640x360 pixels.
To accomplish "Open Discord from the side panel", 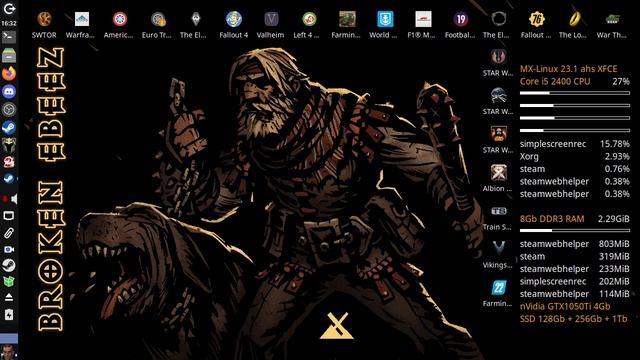I will pos(9,91).
